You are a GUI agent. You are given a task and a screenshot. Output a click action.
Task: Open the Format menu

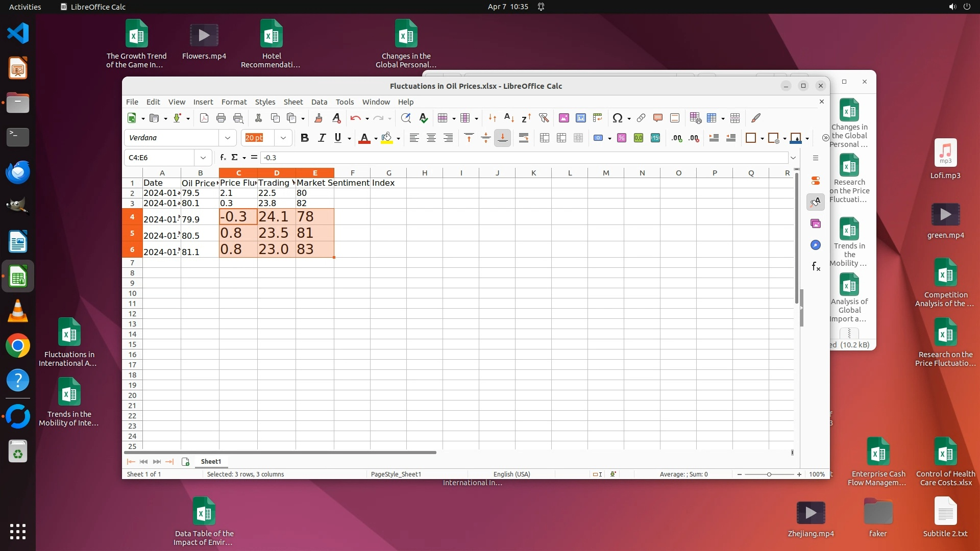coord(234,102)
